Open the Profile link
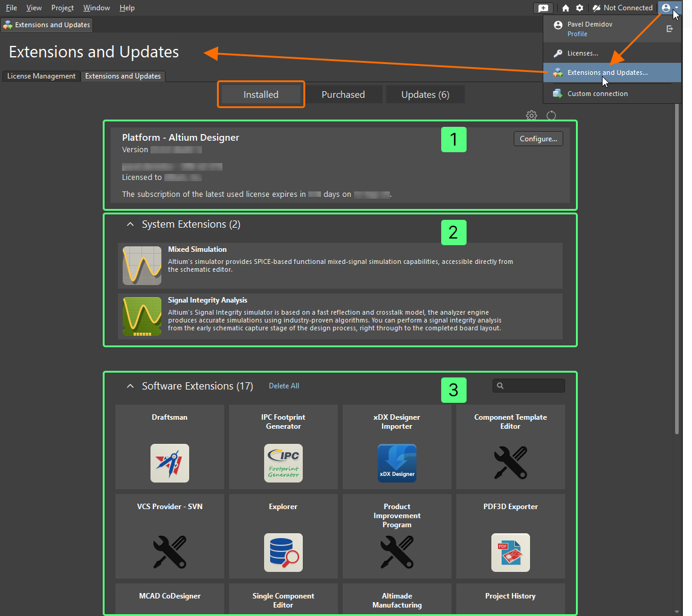The width and height of the screenshot is (692, 616). coord(577,34)
